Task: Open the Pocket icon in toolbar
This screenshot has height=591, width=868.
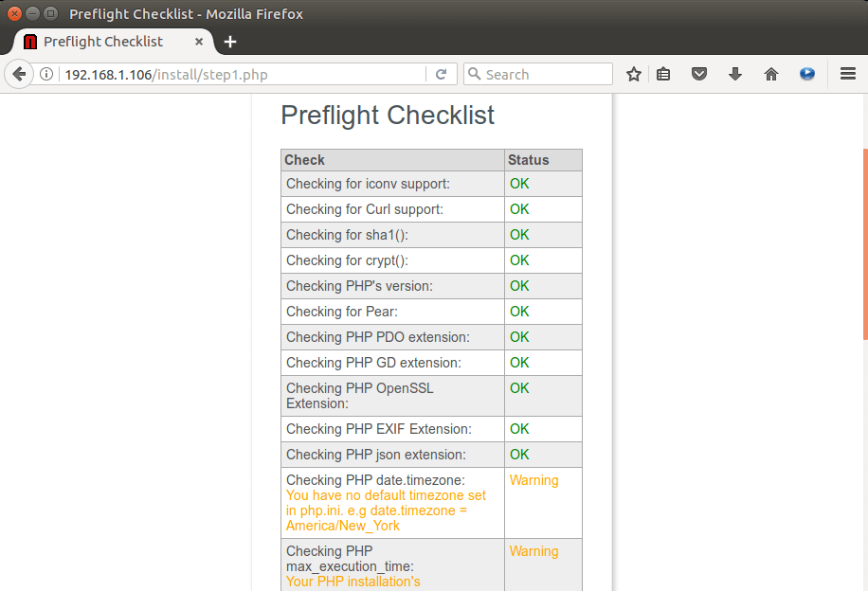Action: click(x=699, y=74)
